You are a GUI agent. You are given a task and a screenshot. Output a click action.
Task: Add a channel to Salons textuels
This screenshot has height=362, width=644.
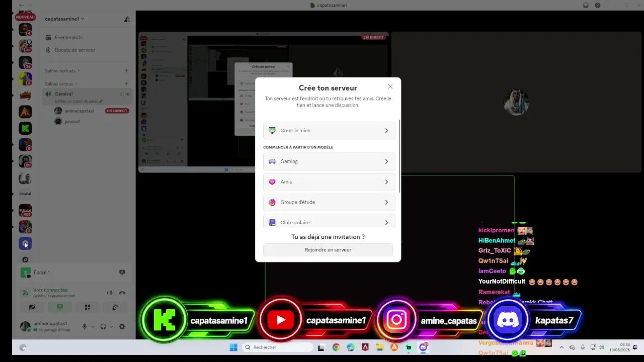tap(127, 71)
